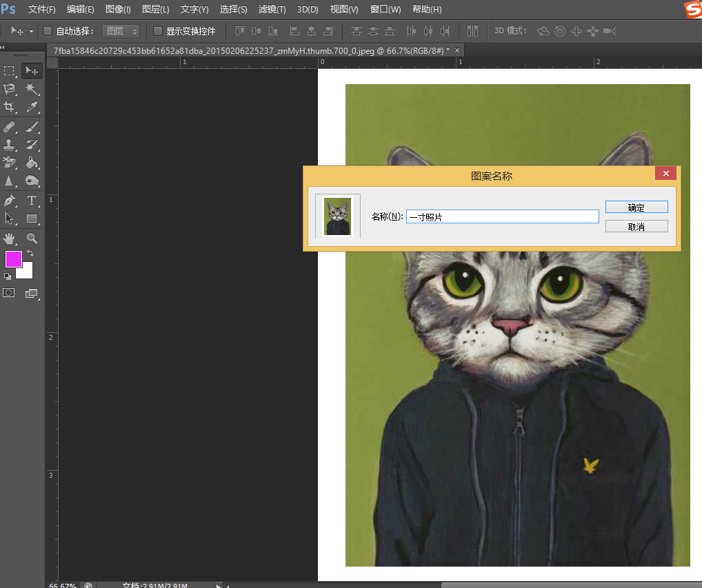Select the Rectangle shape tool
This screenshot has width=702, height=588.
click(x=32, y=219)
